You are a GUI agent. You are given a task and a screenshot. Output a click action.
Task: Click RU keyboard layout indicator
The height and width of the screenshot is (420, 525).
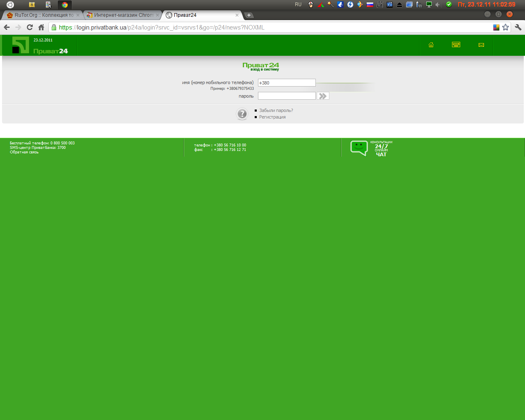click(298, 5)
